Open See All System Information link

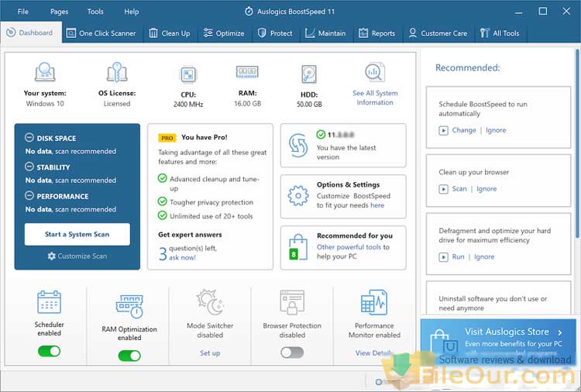point(375,98)
